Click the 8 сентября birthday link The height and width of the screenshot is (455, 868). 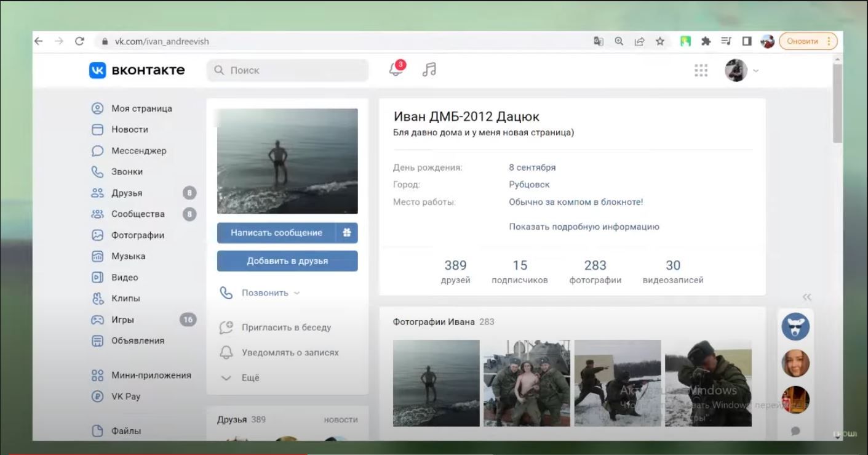(x=532, y=167)
